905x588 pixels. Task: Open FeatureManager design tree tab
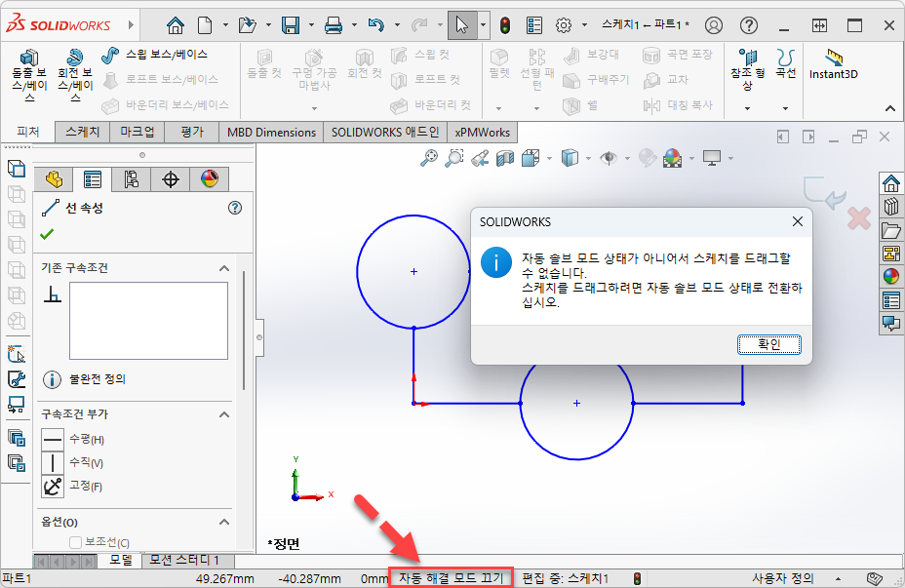click(54, 179)
